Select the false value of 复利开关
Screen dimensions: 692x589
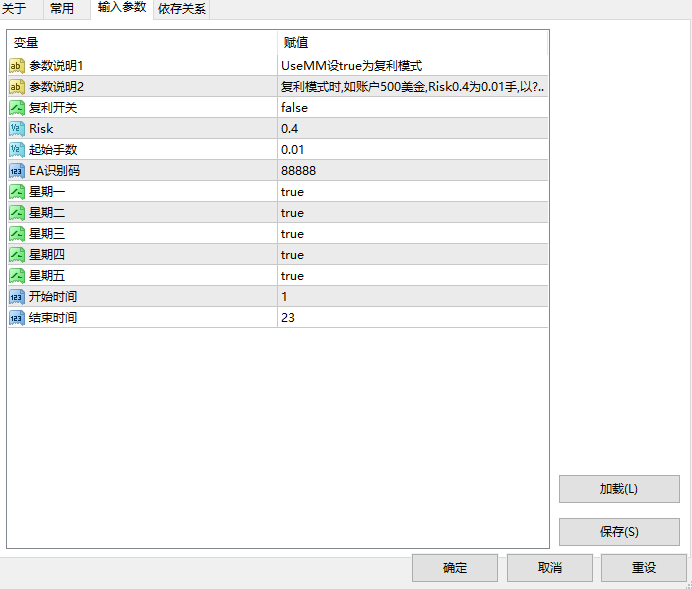point(294,108)
